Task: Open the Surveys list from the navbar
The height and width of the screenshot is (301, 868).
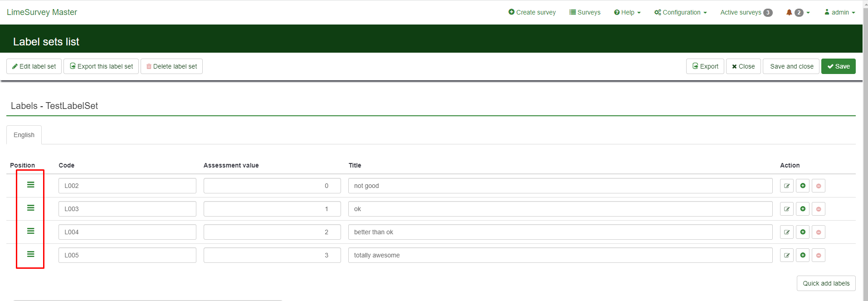Action: [x=585, y=12]
